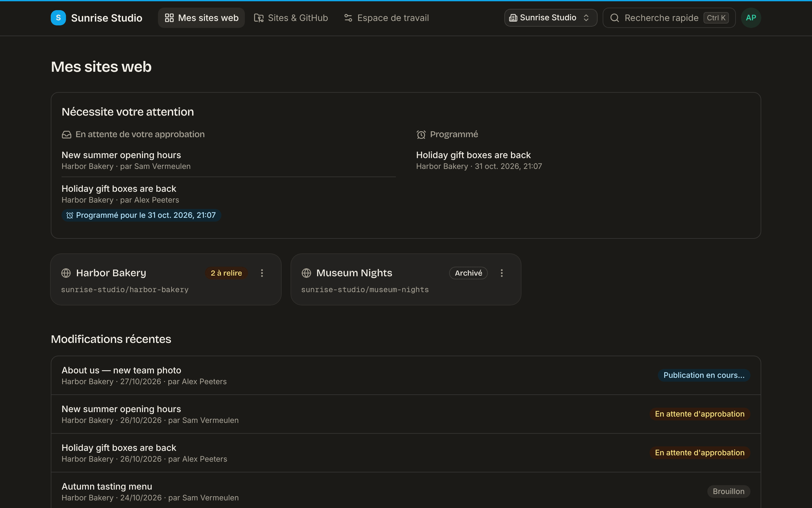Click the building icon in workspace switcher

click(x=513, y=18)
